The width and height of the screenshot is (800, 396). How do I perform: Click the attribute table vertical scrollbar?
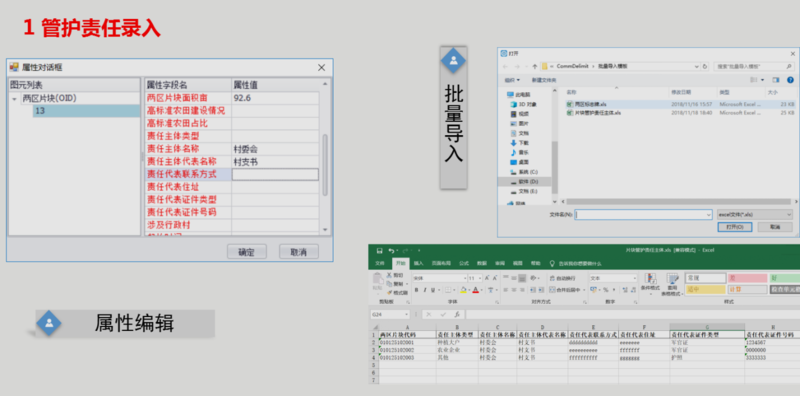(x=326, y=165)
